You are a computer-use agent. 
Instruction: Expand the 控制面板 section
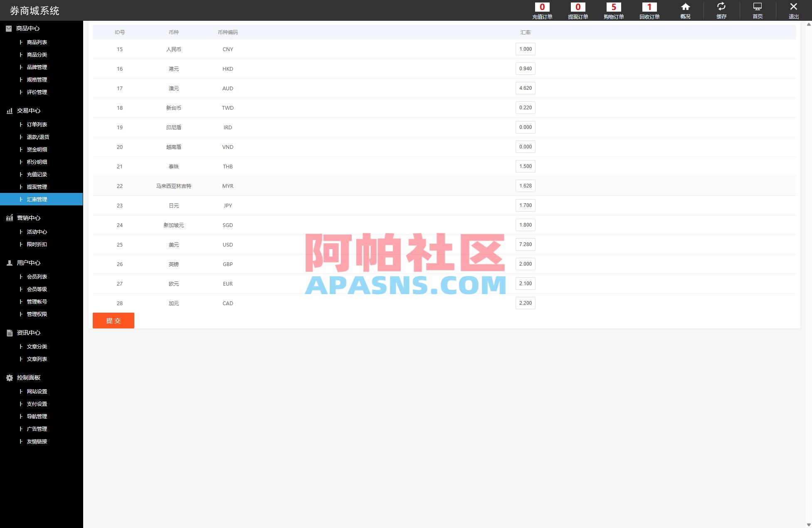tap(28, 377)
